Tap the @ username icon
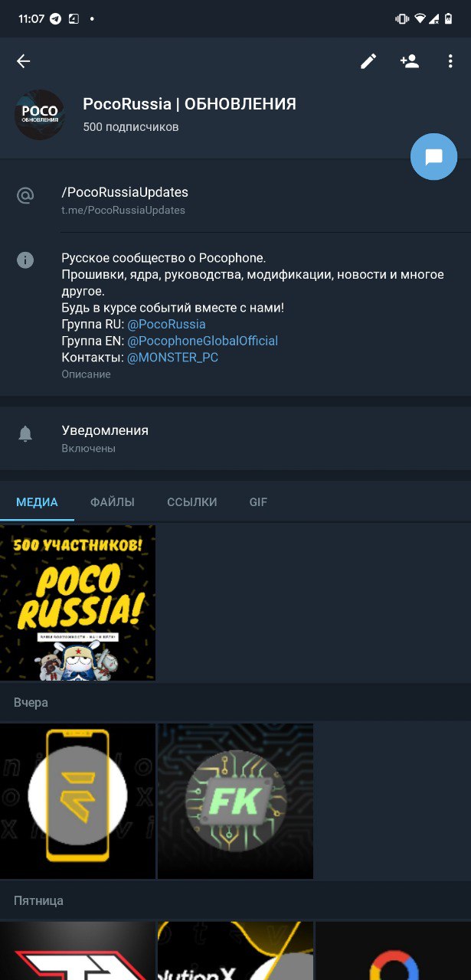The height and width of the screenshot is (980, 471). tap(25, 196)
